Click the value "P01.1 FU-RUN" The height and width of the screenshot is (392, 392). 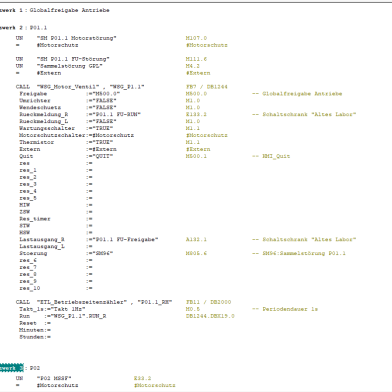[116, 114]
